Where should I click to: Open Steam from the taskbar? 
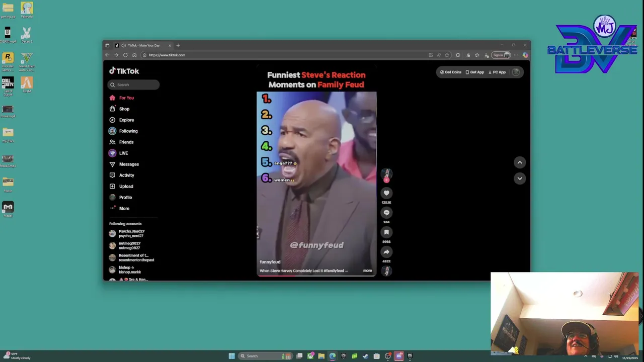(x=365, y=356)
